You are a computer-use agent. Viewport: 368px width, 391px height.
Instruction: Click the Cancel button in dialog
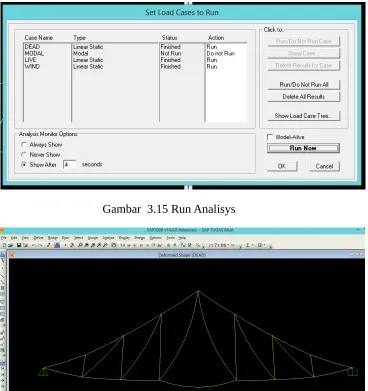324,166
